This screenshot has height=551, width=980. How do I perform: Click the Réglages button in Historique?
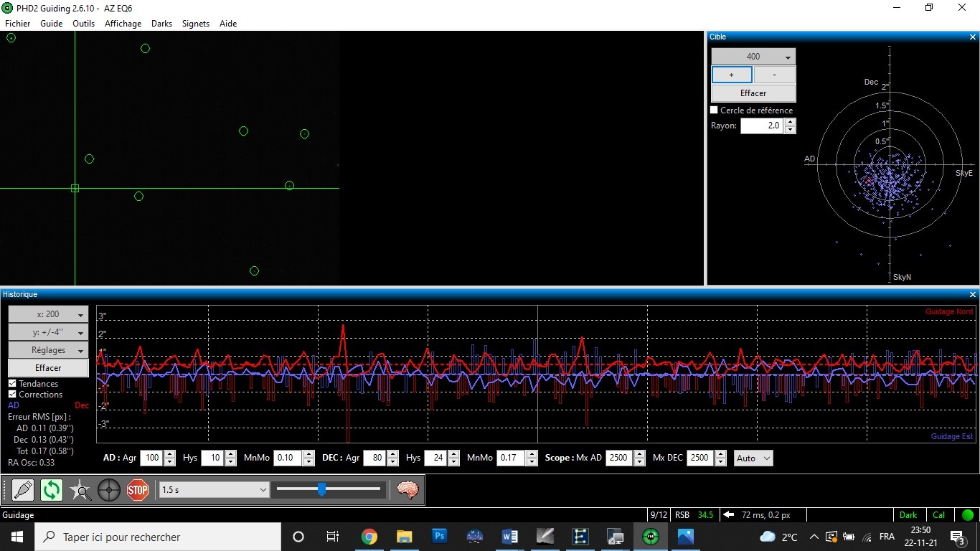(48, 350)
